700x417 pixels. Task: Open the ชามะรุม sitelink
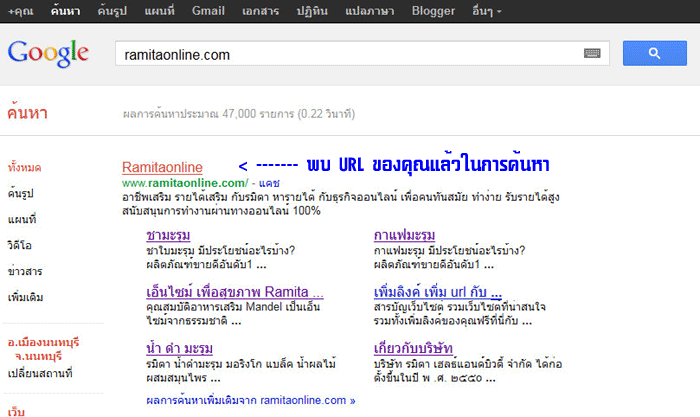pos(168,235)
